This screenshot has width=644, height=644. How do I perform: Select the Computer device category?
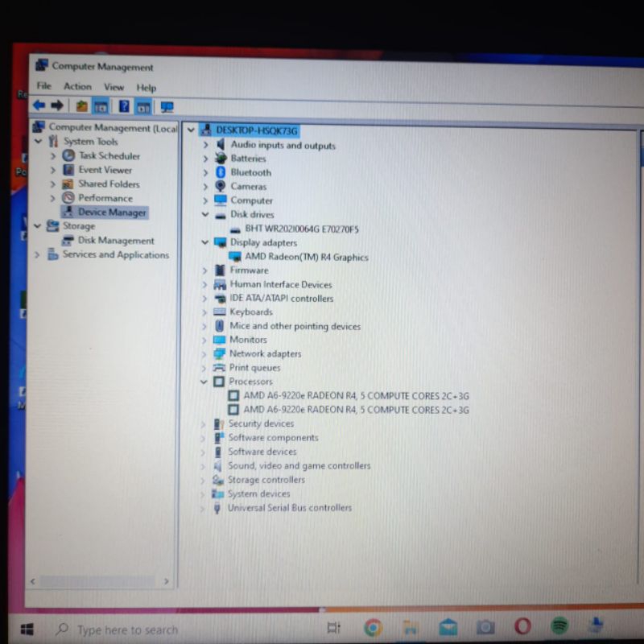(251, 200)
